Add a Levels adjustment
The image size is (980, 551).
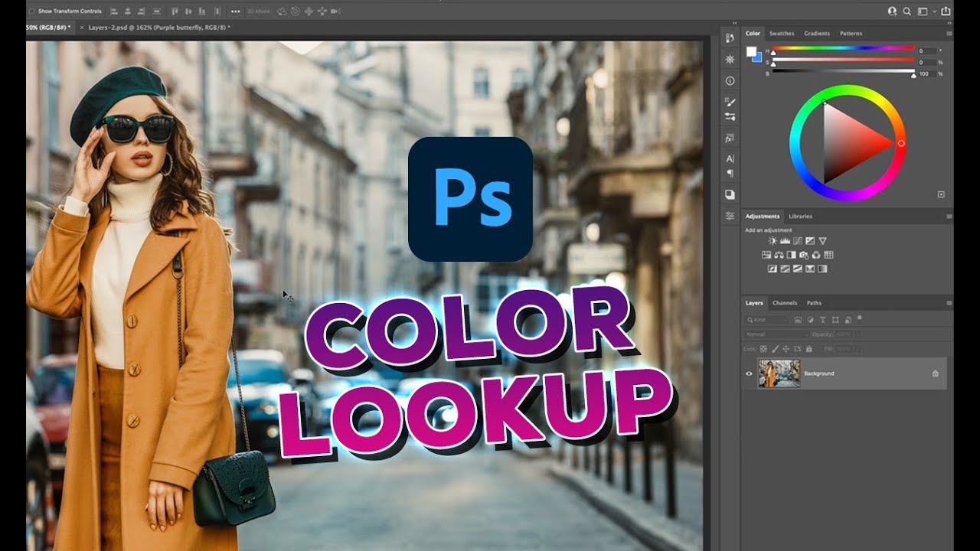pyautogui.click(x=785, y=241)
